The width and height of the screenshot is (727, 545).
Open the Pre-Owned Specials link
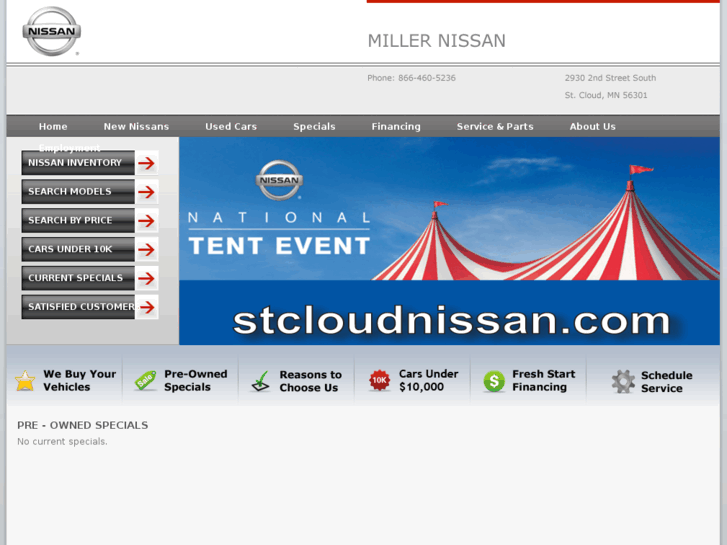coord(196,380)
